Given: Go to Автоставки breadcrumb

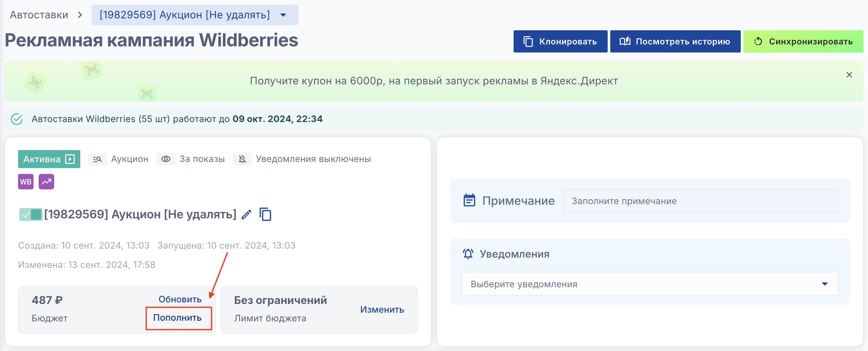Looking at the screenshot, I should pyautogui.click(x=39, y=15).
